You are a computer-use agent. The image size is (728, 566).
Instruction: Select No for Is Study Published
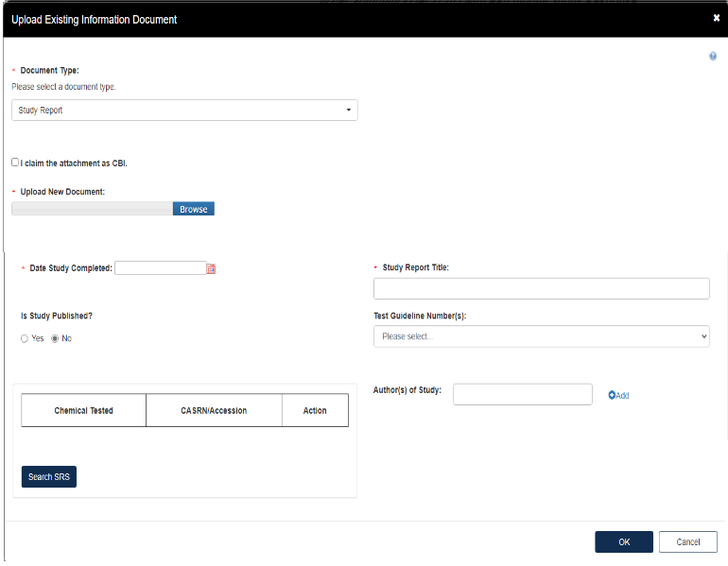pyautogui.click(x=55, y=338)
